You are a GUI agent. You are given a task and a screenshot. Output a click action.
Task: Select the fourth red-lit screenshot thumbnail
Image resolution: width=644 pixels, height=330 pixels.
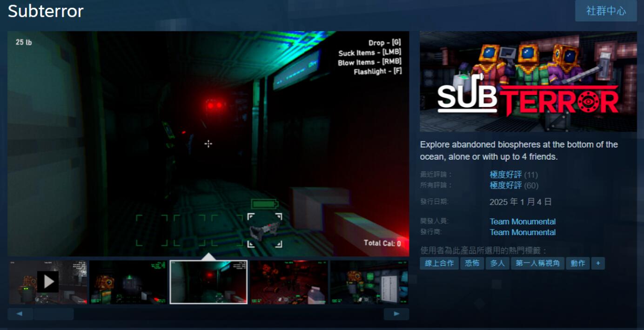point(289,282)
